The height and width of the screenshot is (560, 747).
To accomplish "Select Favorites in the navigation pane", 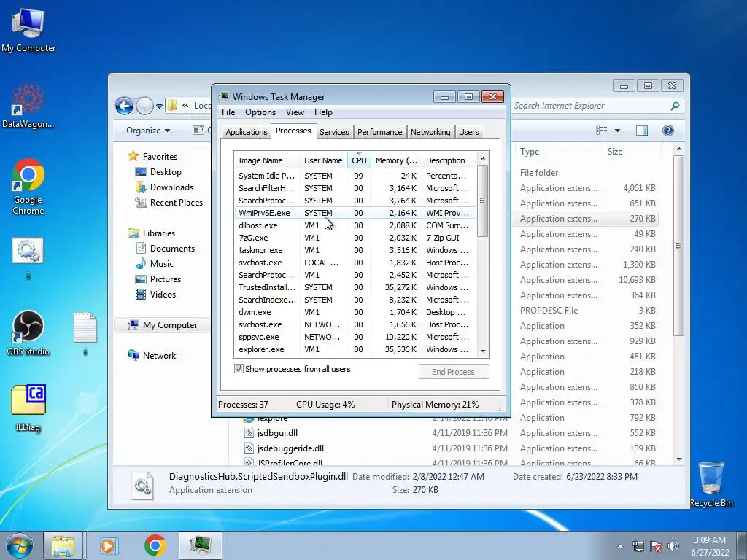I will 153,157.
